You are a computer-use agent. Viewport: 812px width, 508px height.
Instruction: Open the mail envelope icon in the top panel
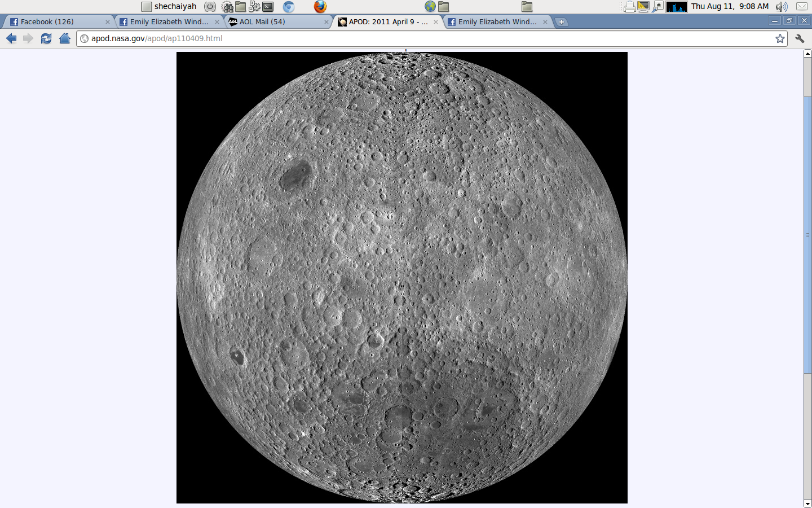pos(801,7)
